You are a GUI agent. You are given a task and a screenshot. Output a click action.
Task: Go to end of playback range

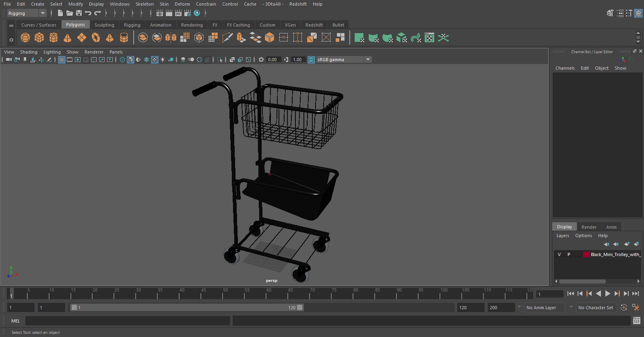(636, 294)
